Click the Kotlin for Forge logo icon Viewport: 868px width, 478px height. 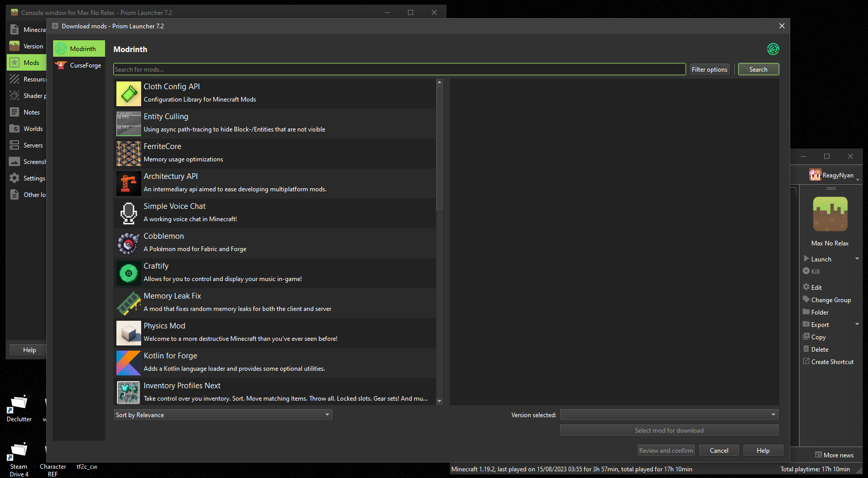click(129, 363)
